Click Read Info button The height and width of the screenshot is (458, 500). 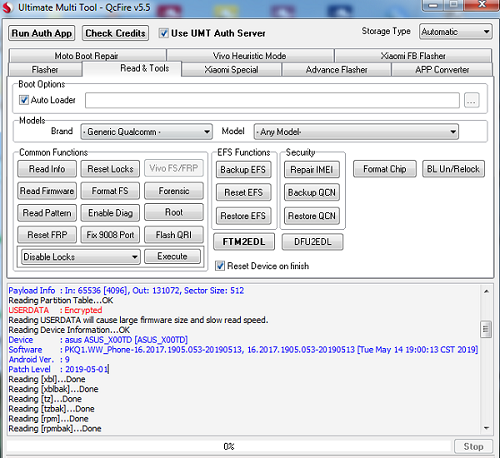(x=47, y=169)
